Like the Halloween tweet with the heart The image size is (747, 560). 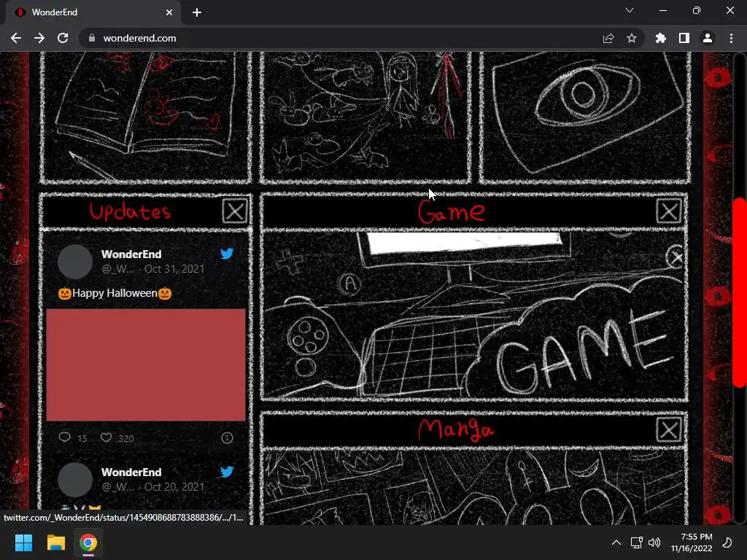pos(107,437)
